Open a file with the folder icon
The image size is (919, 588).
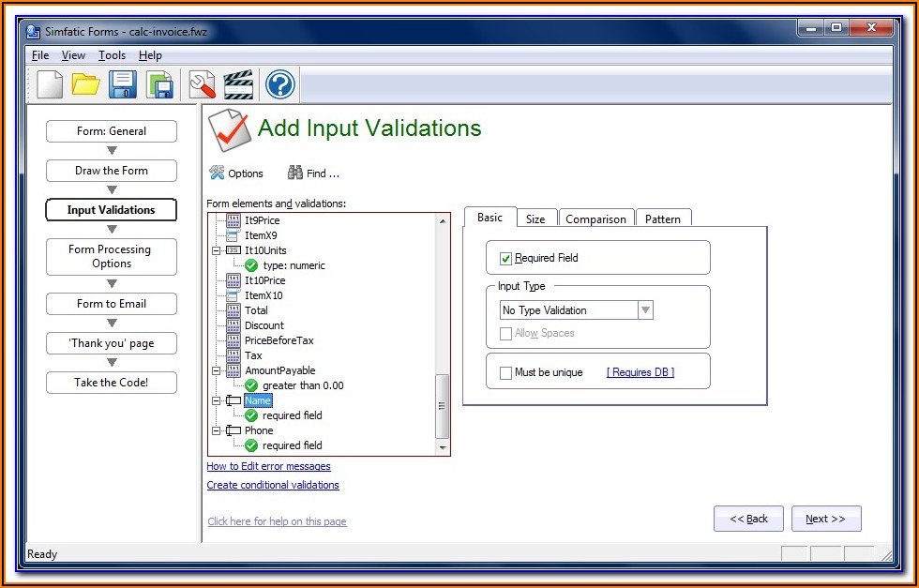tap(86, 84)
